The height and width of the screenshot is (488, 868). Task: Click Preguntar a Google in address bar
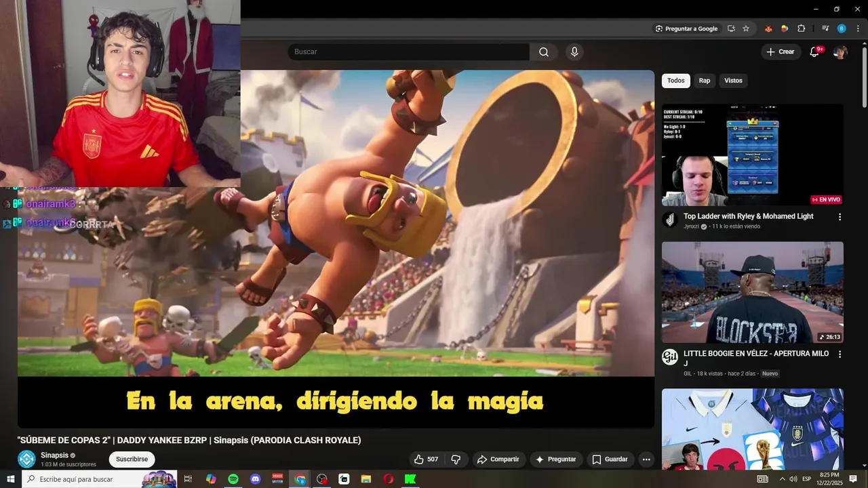[x=686, y=28]
